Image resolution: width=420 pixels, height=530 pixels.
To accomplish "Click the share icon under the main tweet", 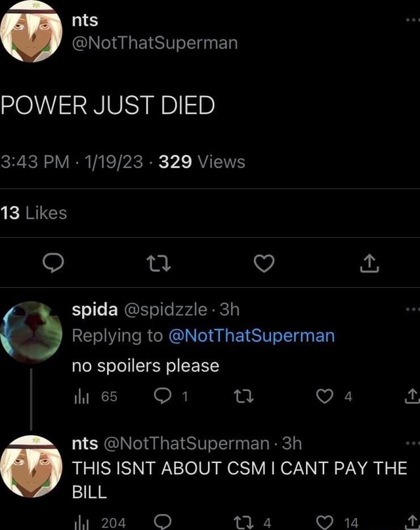I will pyautogui.click(x=370, y=263).
